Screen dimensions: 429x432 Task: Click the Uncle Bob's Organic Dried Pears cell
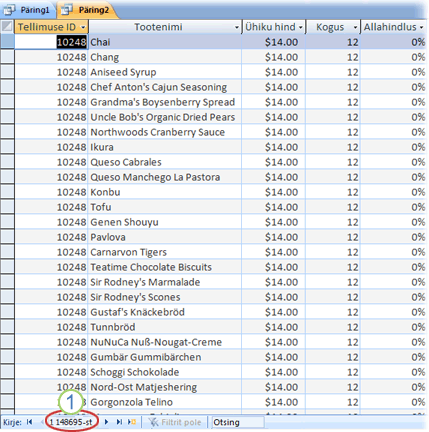coord(165,117)
